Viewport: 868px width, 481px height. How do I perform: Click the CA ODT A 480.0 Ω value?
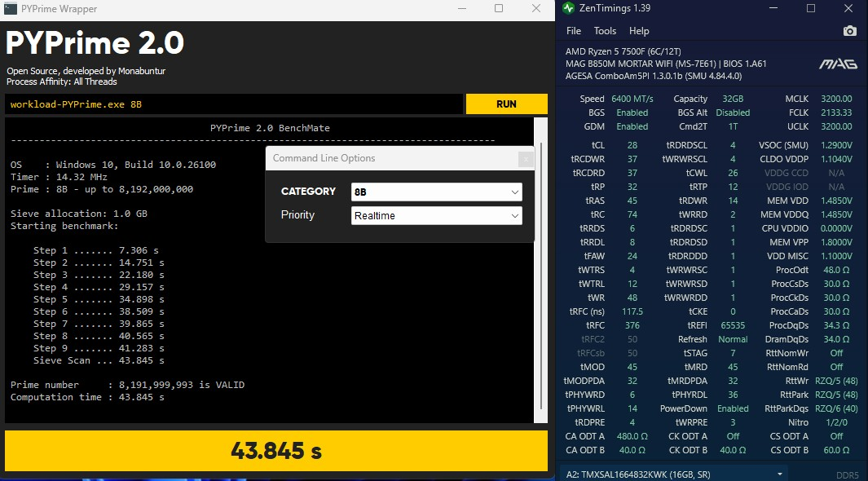click(632, 436)
